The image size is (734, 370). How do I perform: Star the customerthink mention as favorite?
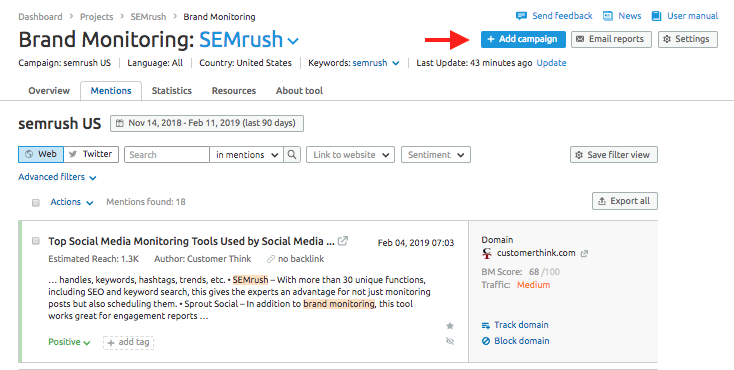click(x=450, y=326)
